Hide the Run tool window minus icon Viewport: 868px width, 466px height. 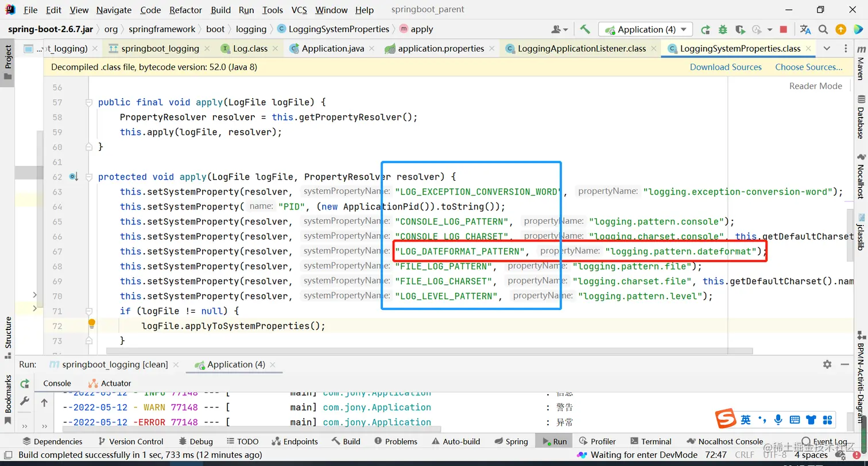click(x=846, y=364)
